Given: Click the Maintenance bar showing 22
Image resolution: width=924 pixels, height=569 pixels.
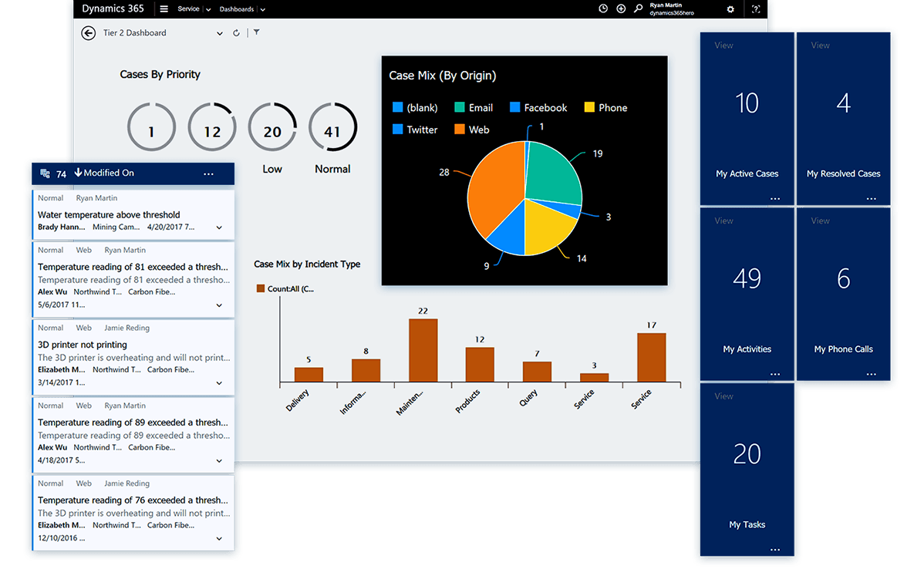Looking at the screenshot, I should tap(423, 351).
